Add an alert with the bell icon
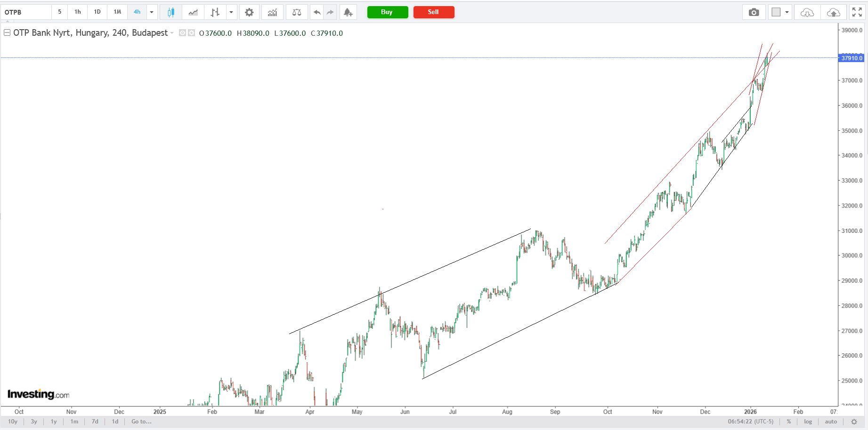868x430 pixels. tap(348, 12)
